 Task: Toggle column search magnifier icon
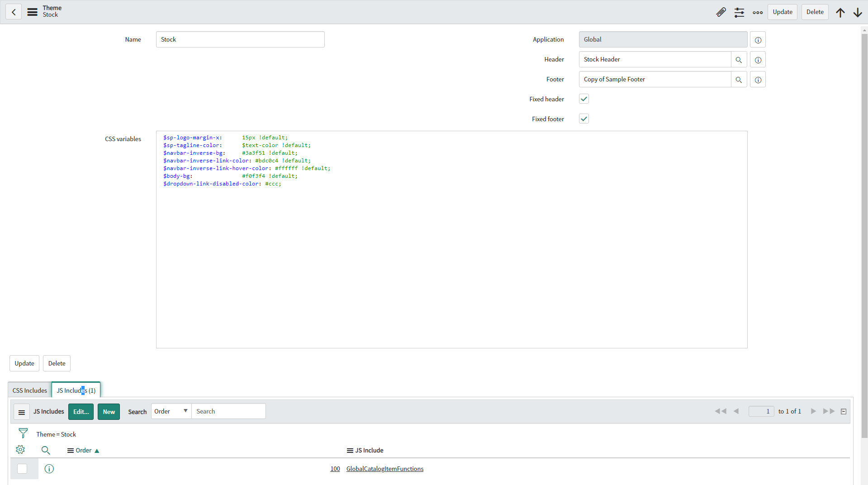(46, 450)
